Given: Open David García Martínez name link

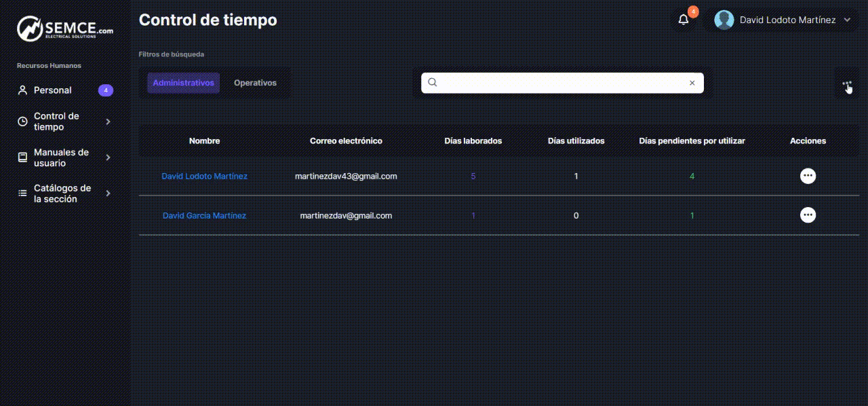Looking at the screenshot, I should (204, 215).
